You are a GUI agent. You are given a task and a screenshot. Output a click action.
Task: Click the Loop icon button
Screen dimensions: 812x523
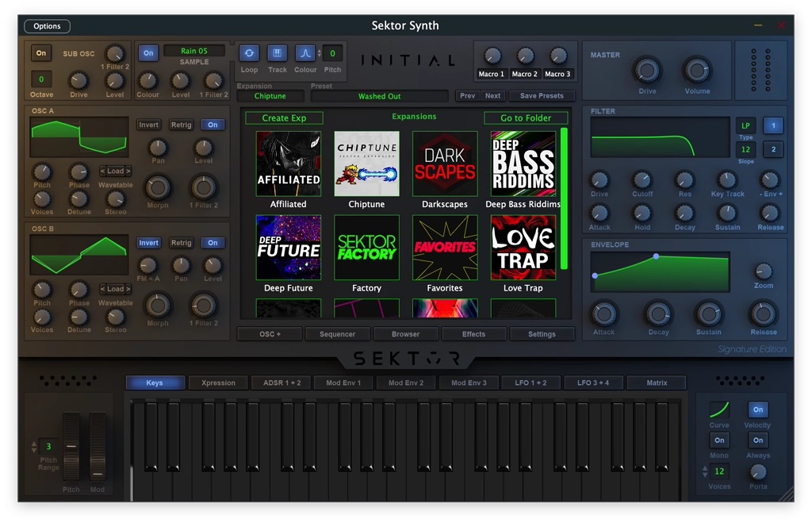point(249,53)
